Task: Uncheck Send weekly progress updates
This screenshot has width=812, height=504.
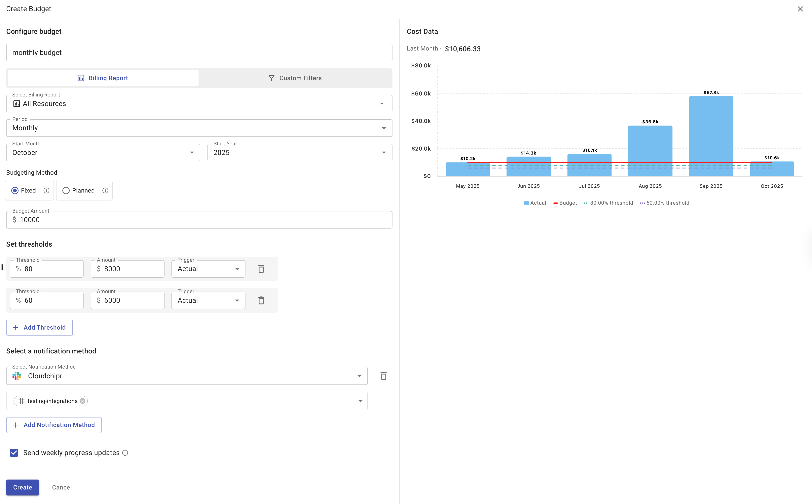Action: click(14, 453)
